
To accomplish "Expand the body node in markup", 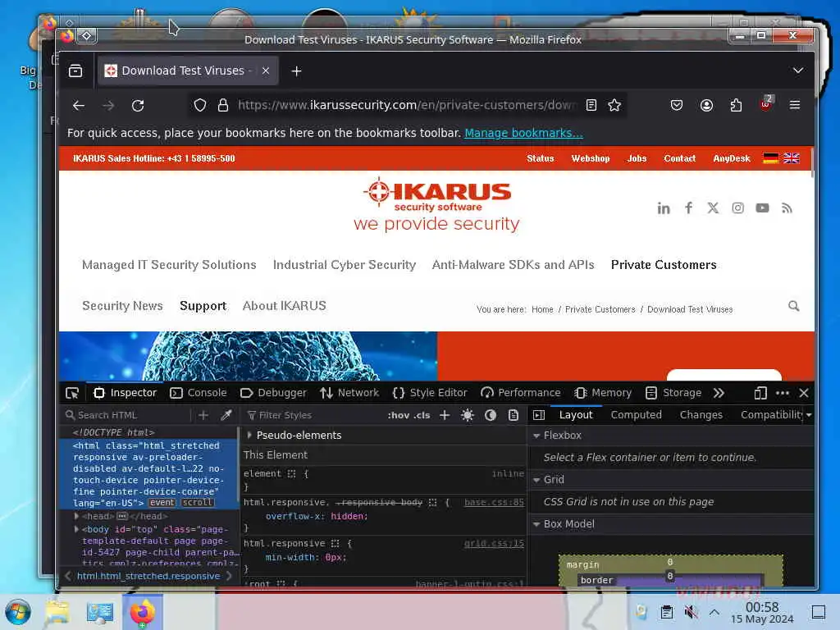I will click(76, 530).
